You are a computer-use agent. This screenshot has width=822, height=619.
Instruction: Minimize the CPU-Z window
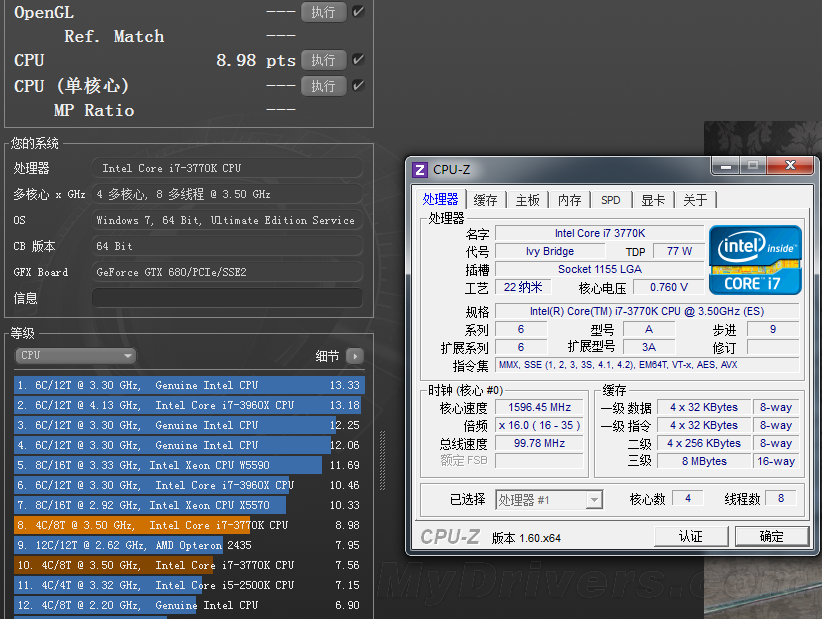(727, 166)
